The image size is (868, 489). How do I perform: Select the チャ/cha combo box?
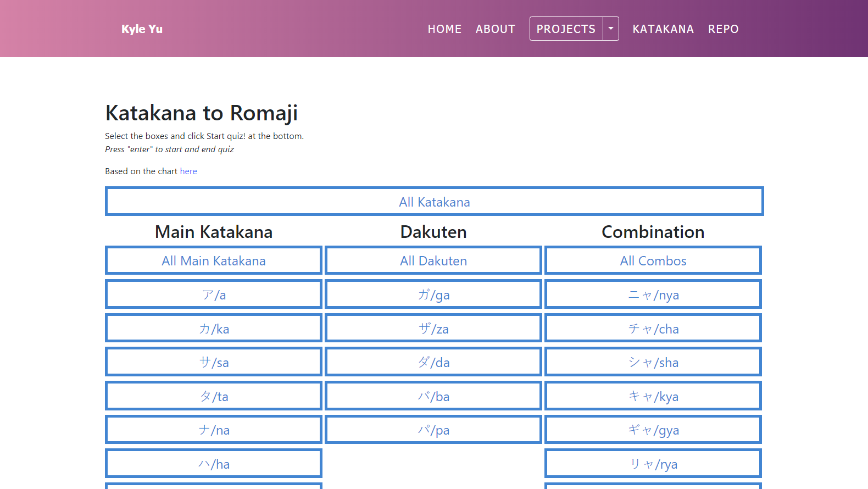(653, 329)
